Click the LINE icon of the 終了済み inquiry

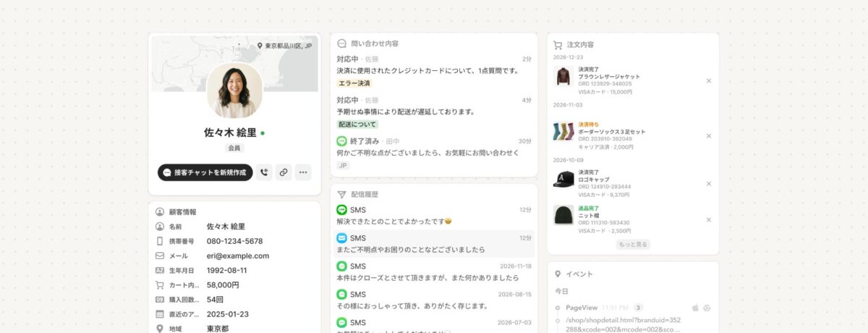point(342,140)
